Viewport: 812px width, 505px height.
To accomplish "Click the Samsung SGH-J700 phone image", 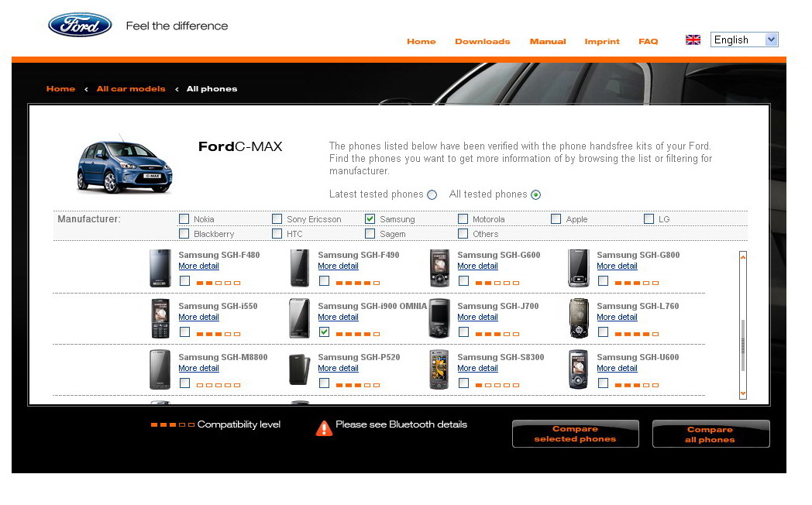I will [x=439, y=319].
